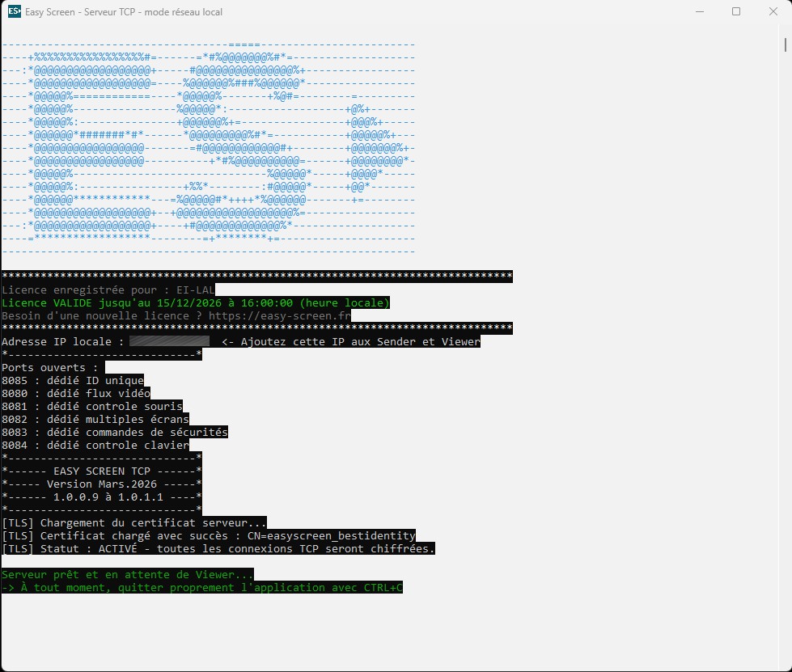Select the '8081 : dédié controle souris' line
This screenshot has width=792, height=672.
pyautogui.click(x=92, y=407)
